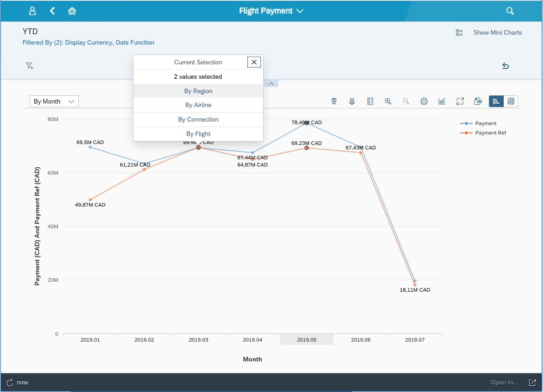Viewport: 543px width, 392px height.
Task: Open the By Month dropdown
Action: pyautogui.click(x=54, y=101)
